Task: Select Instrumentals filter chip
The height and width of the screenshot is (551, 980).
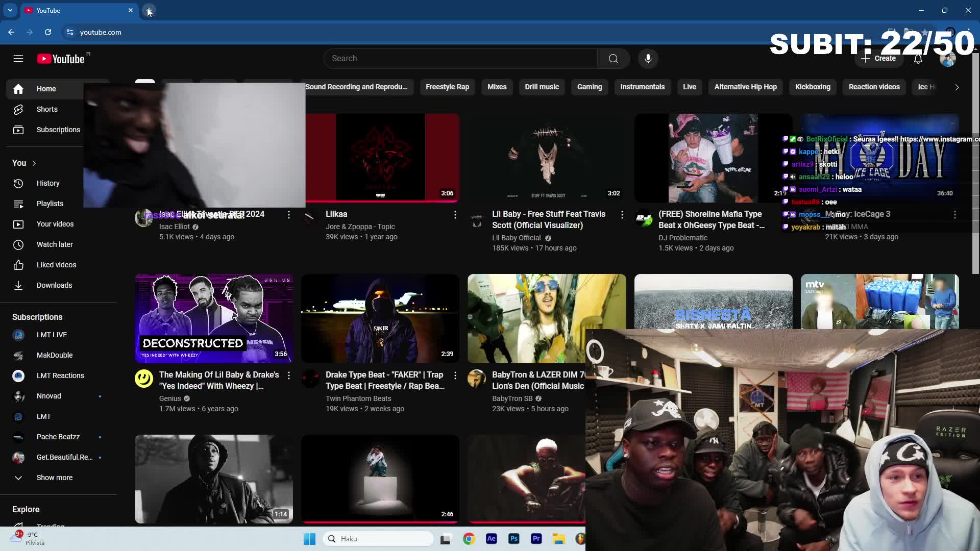Action: tap(642, 87)
